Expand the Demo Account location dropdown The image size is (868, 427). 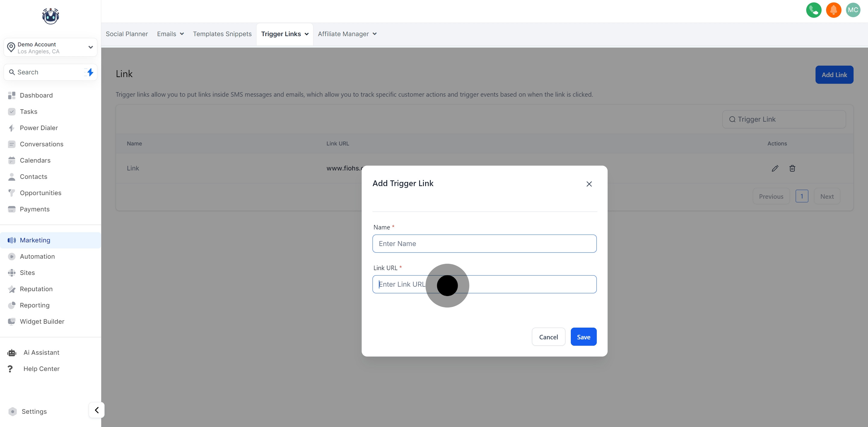tap(51, 48)
